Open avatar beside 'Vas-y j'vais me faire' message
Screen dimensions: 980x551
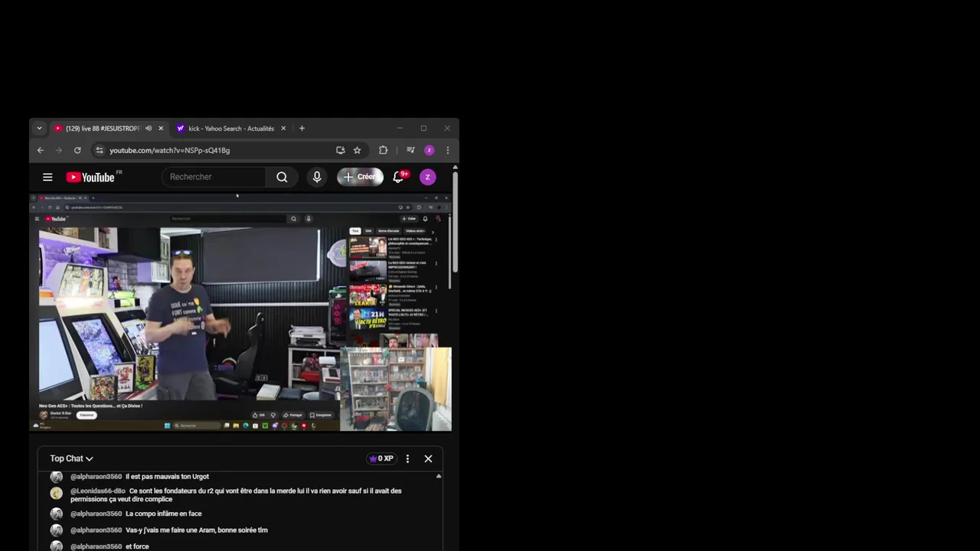(x=57, y=530)
